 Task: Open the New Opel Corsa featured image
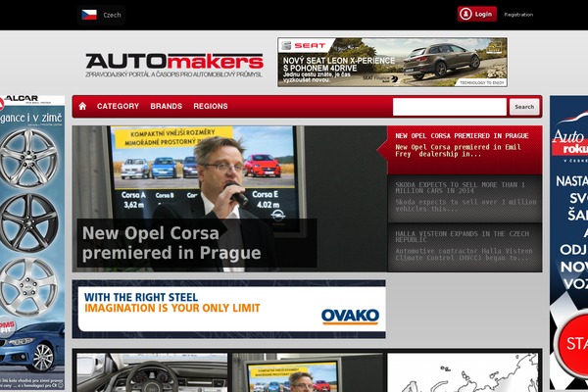coord(229,198)
